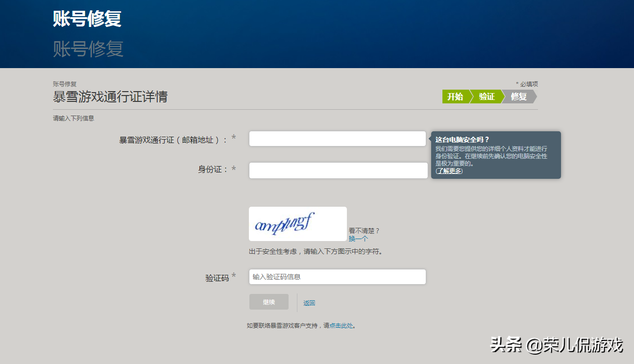Click the 请输入下列信息 instruction text

tap(73, 118)
